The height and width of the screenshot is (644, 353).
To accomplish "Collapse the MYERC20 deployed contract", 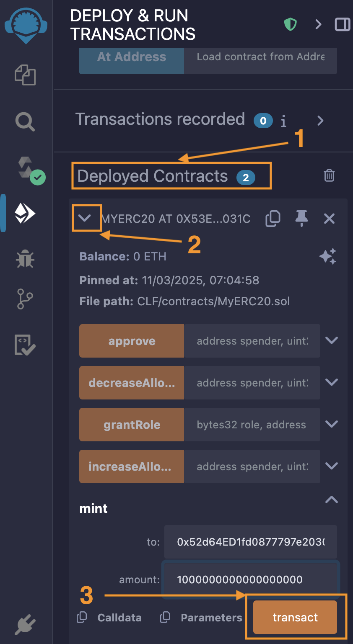I will click(x=85, y=218).
